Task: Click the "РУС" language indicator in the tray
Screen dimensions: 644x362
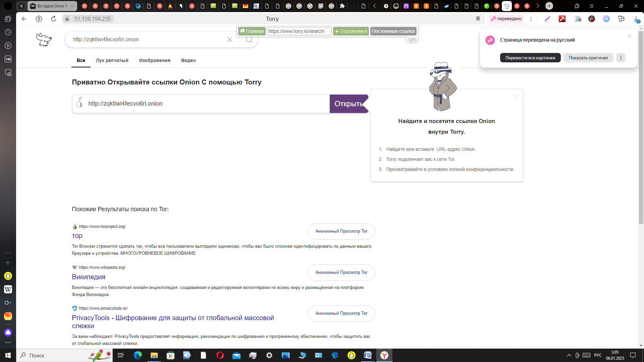Action: click(x=598, y=355)
